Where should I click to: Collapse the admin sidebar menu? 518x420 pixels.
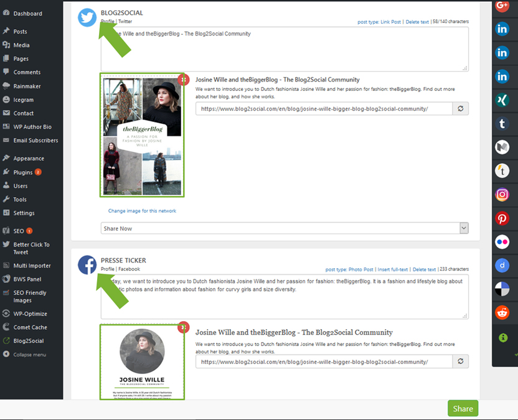(31, 354)
